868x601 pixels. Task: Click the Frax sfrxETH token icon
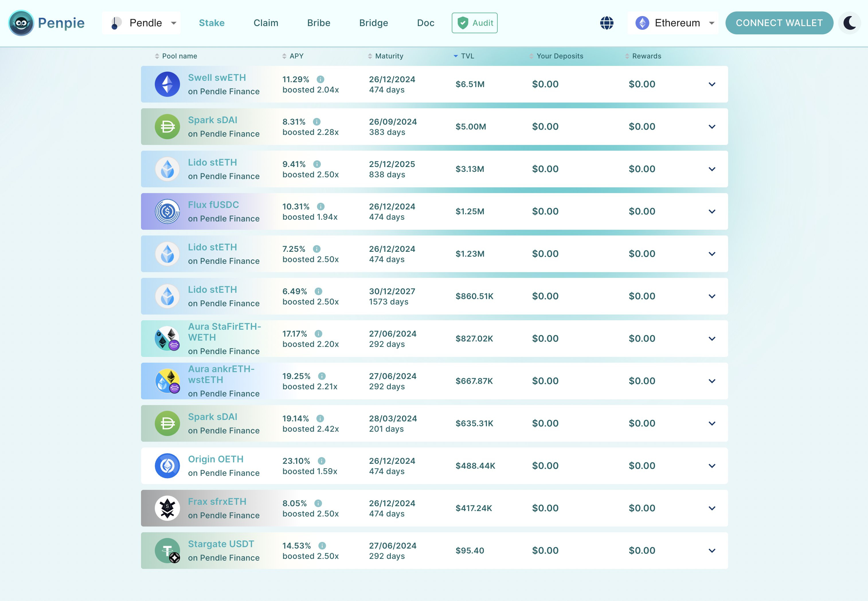tap(167, 508)
